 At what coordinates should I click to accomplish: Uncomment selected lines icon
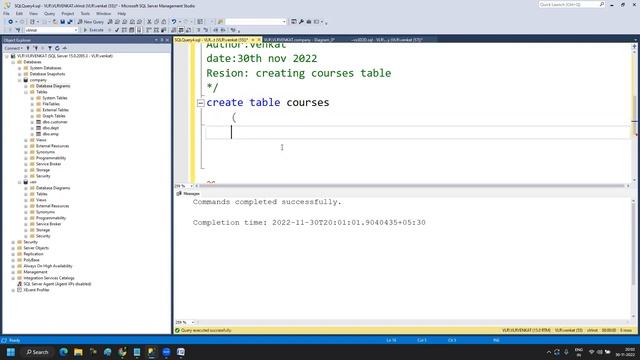[x=206, y=30]
